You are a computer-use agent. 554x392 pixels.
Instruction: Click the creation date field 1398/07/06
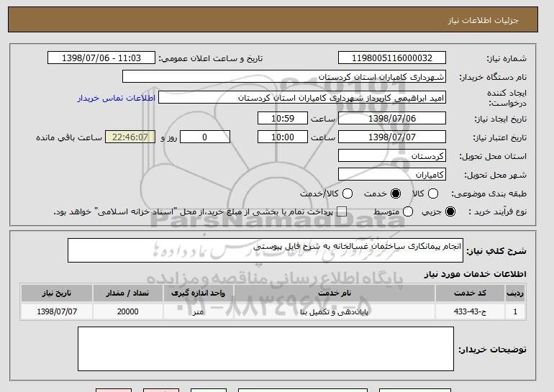point(392,118)
